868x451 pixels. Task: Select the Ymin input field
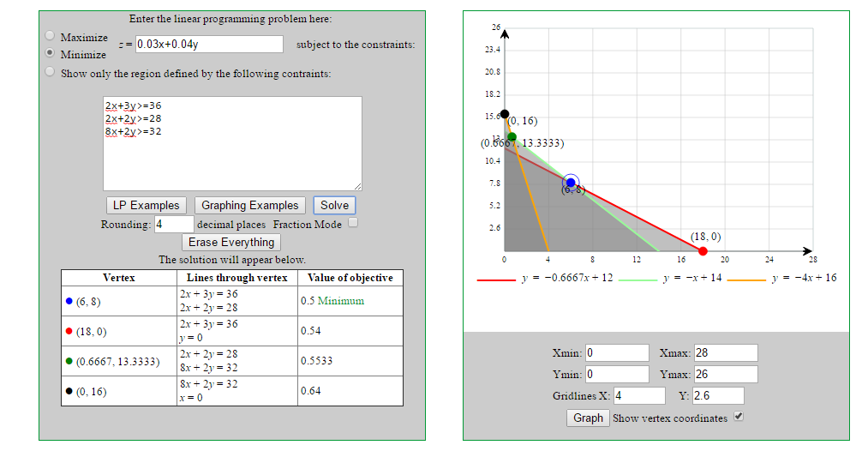coord(617,374)
